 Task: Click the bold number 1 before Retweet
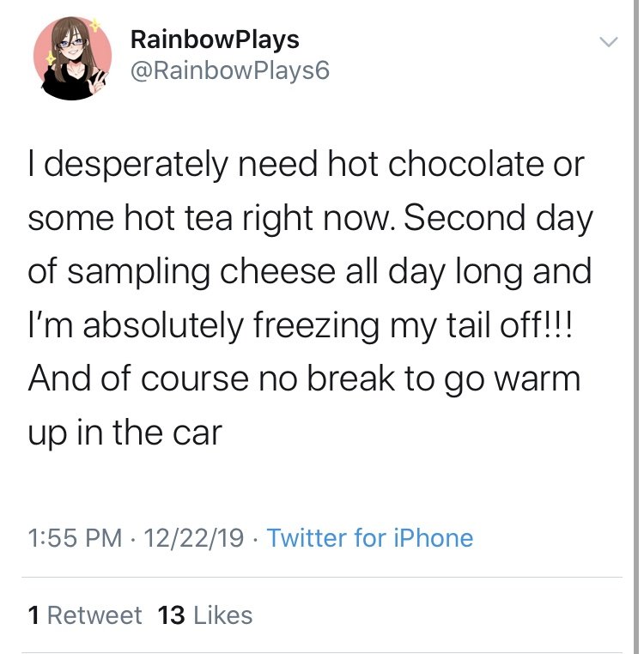click(x=33, y=615)
